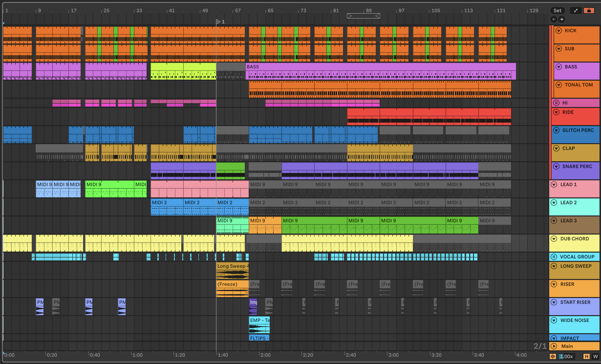Jump to the next locator arrow
This screenshot has height=364, width=601.
[x=562, y=19]
